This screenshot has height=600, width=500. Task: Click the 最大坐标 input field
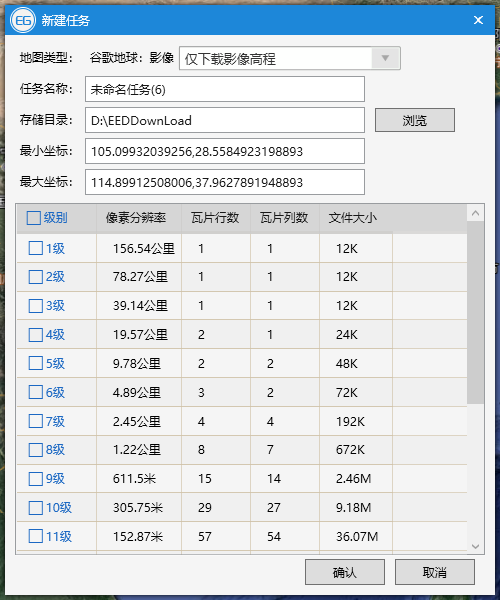(225, 182)
